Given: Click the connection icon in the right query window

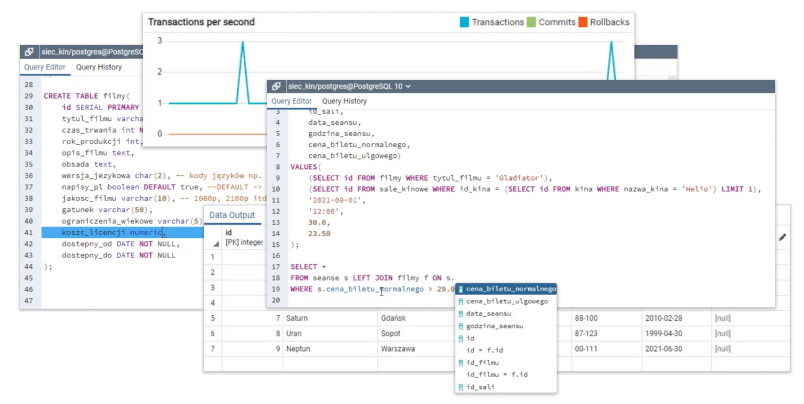Looking at the screenshot, I should [276, 87].
